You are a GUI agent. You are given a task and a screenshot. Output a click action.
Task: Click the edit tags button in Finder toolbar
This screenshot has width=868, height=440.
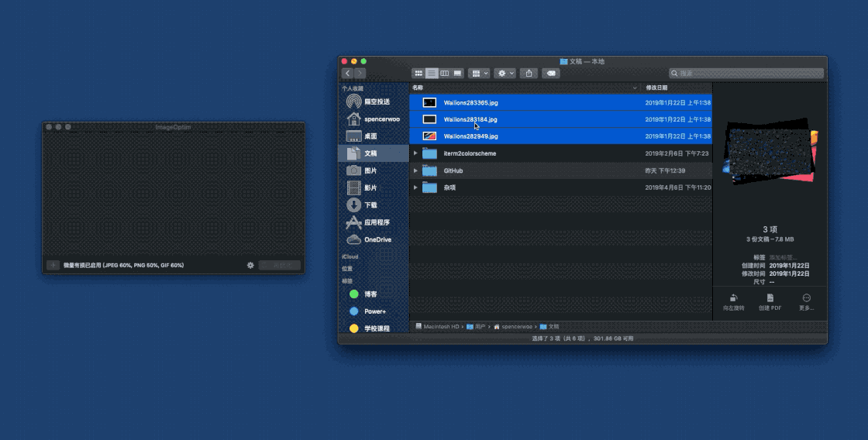click(x=551, y=73)
